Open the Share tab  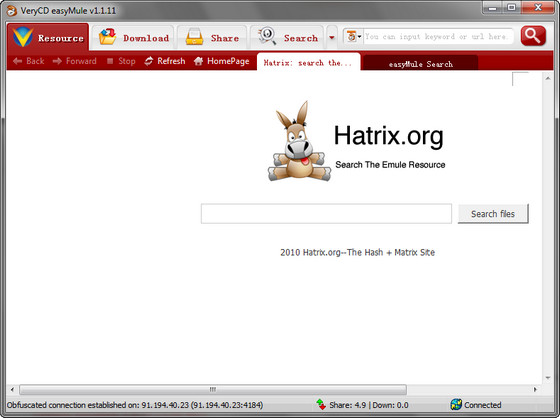coord(212,37)
